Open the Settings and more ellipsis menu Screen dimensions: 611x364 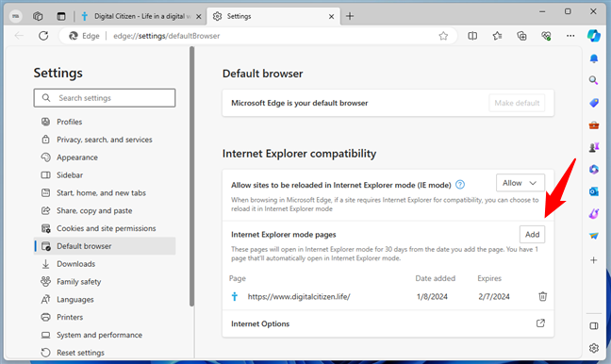(570, 36)
